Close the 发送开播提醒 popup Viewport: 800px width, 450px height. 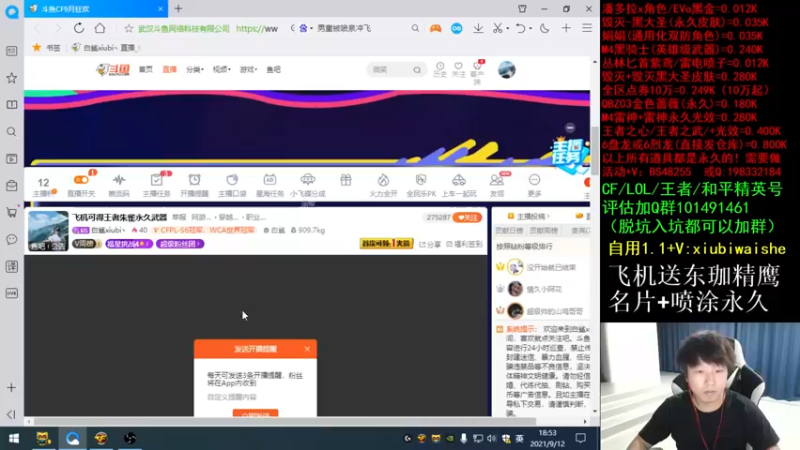(307, 349)
